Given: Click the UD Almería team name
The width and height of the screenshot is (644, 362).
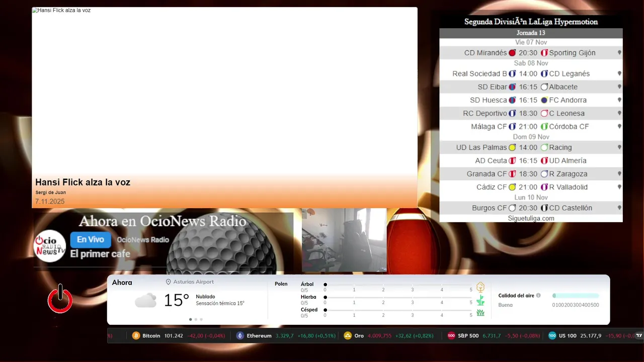Looking at the screenshot, I should [x=568, y=161].
